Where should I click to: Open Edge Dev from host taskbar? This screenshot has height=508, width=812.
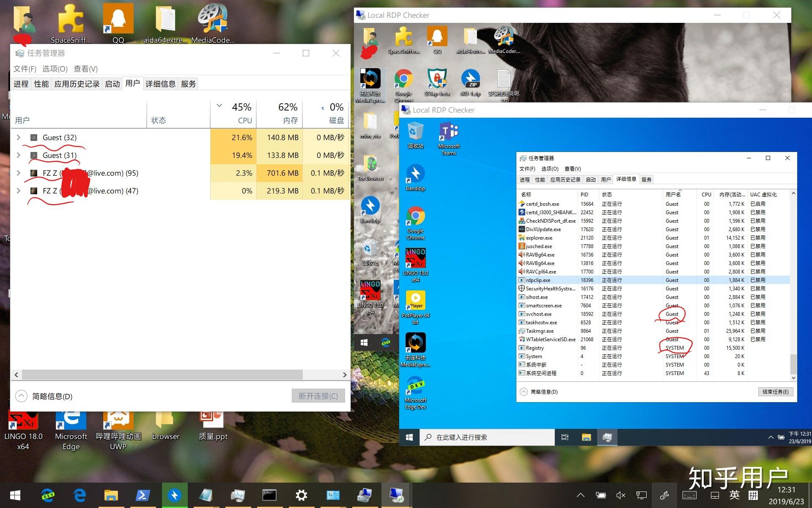click(x=47, y=495)
